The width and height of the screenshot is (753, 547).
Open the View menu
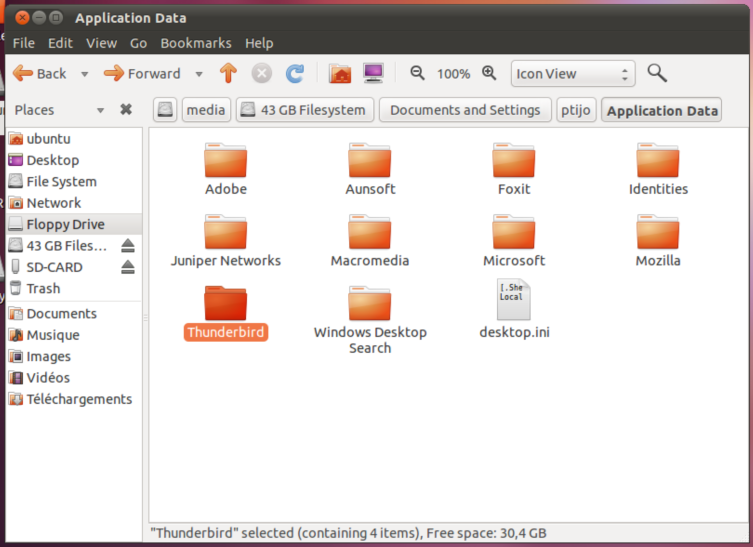(x=101, y=43)
